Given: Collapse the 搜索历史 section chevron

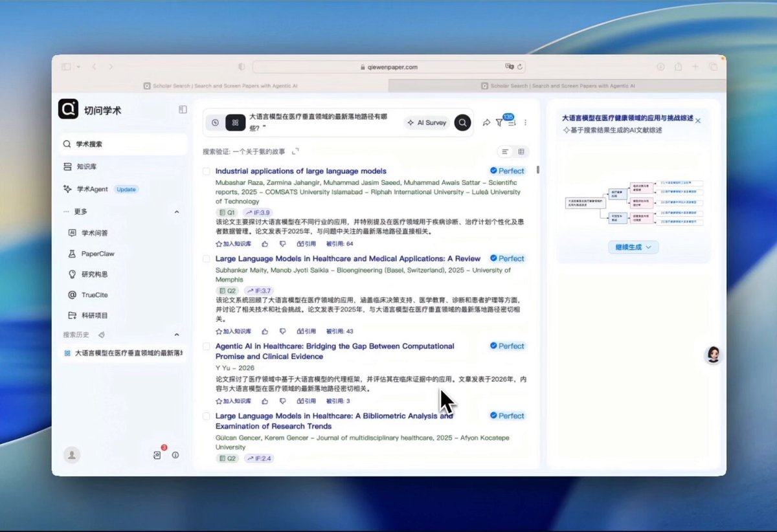Looking at the screenshot, I should click(177, 335).
